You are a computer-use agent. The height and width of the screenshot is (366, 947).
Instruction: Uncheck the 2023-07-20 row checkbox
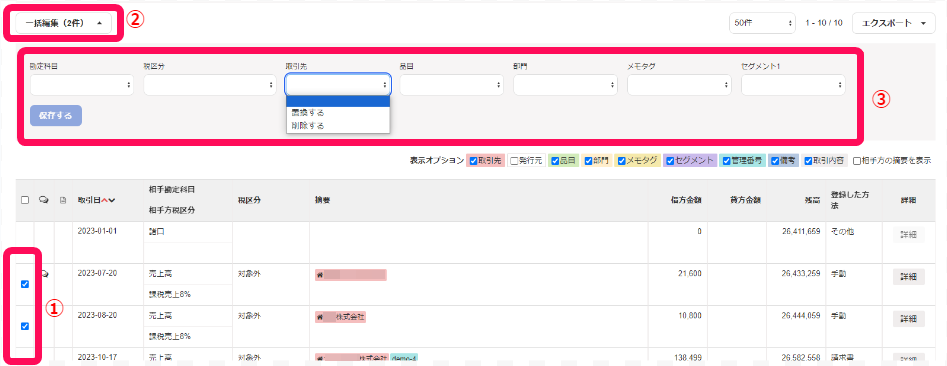point(25,284)
